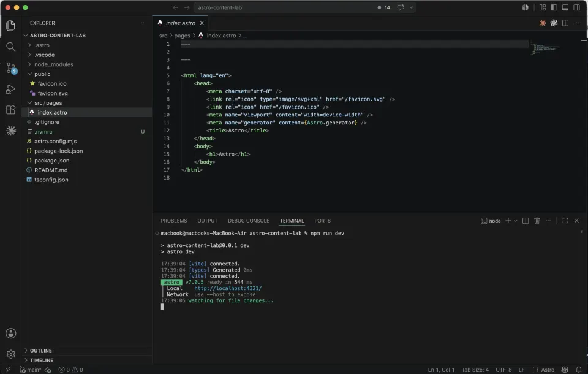Split the editor to the right

click(x=565, y=23)
